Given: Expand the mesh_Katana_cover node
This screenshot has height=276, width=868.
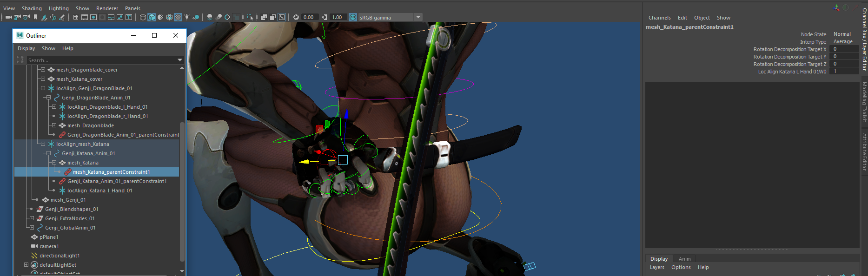Looking at the screenshot, I should coord(43,79).
